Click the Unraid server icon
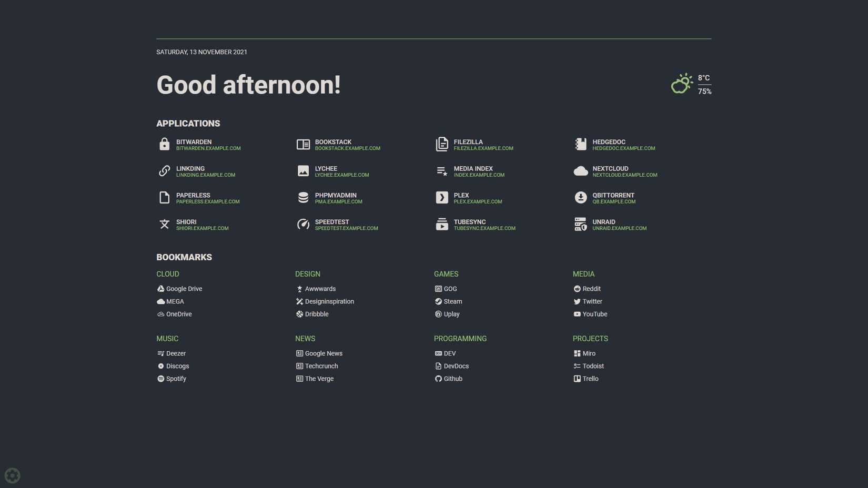This screenshot has height=488, width=868. pos(580,225)
